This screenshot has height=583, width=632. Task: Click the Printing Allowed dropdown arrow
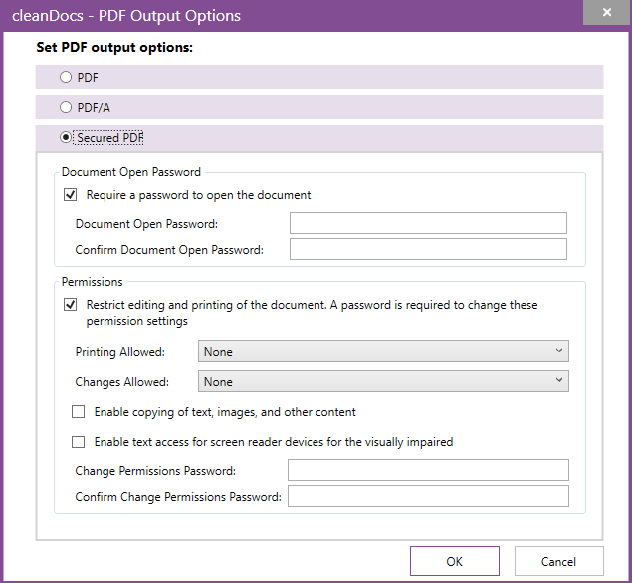[559, 350]
